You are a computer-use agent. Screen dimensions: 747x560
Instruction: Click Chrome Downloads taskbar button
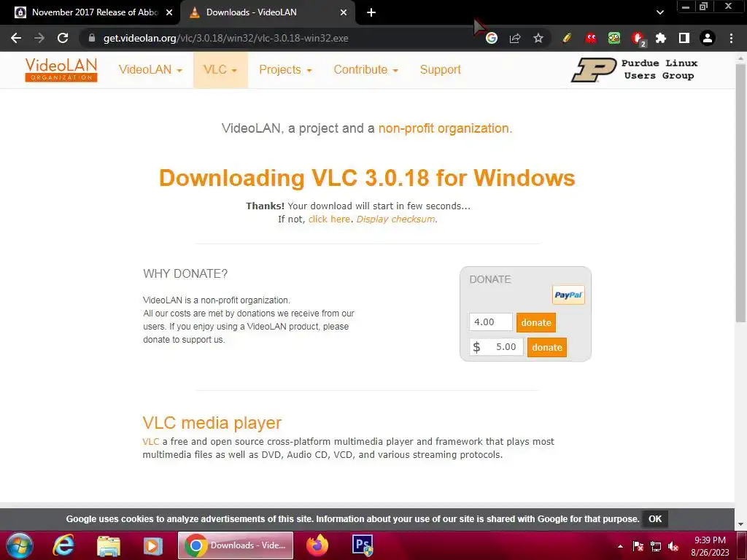[x=236, y=545]
